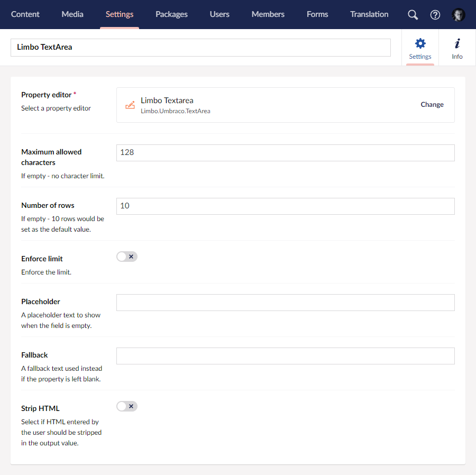Go to the Forms section
The image size is (476, 475).
pyautogui.click(x=317, y=14)
